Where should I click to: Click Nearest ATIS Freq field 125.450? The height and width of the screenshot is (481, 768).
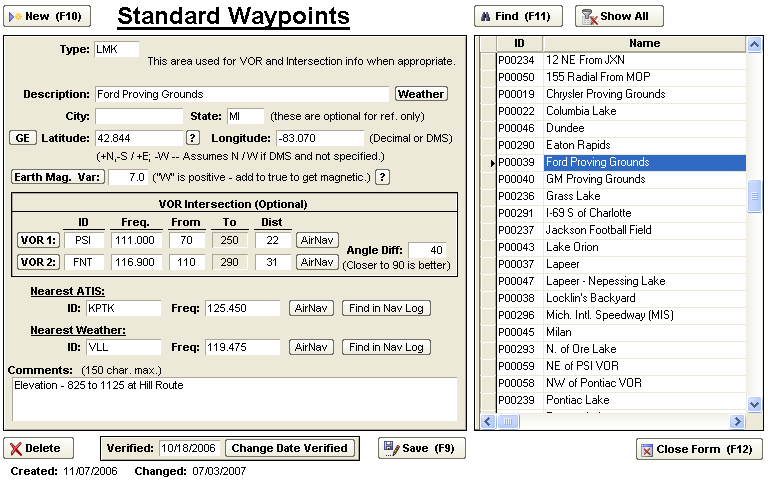242,308
